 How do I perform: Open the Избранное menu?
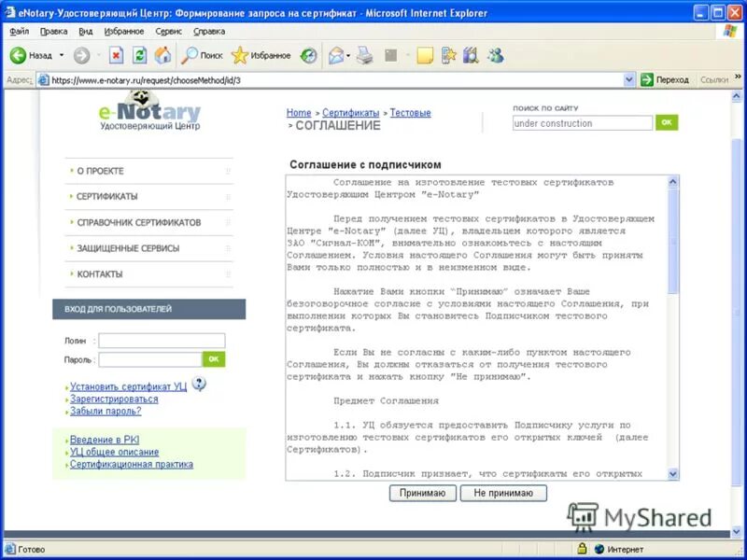(124, 32)
